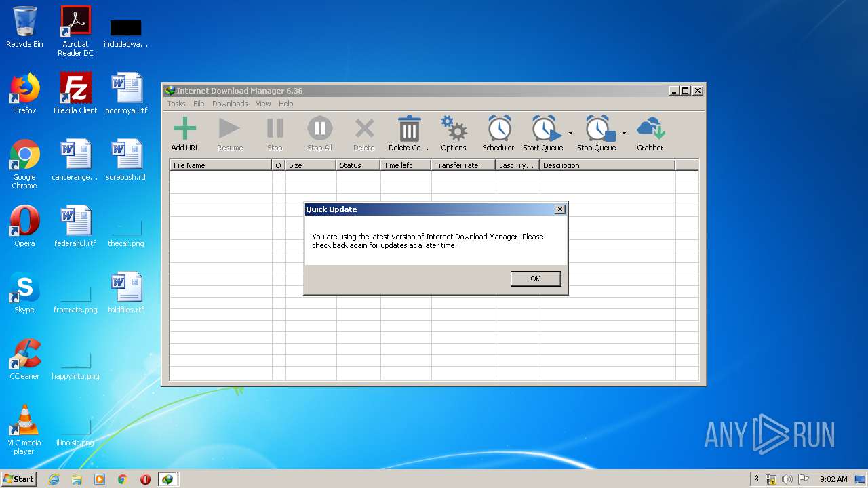Click Internet Download Manager taskbar button
This screenshot has height=488, width=868.
(x=167, y=479)
